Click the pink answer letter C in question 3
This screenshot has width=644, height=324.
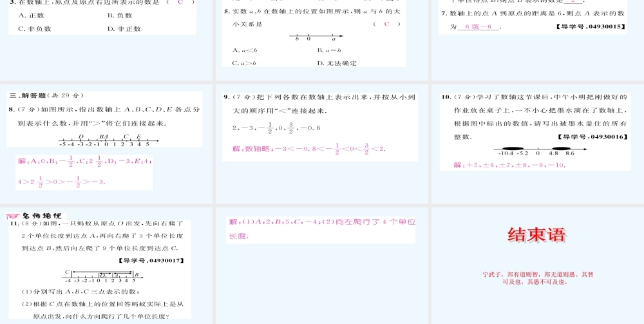click(180, 3)
